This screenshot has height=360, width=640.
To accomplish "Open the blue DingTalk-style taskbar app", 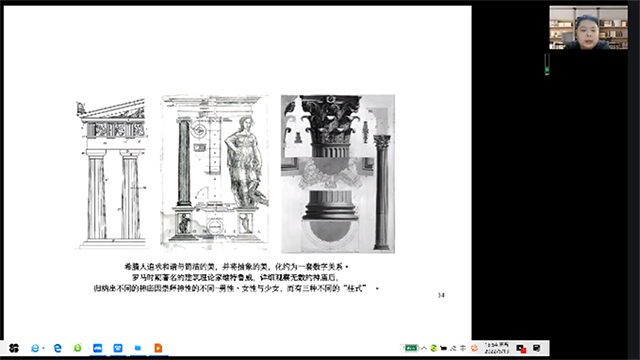I will pyautogui.click(x=118, y=348).
